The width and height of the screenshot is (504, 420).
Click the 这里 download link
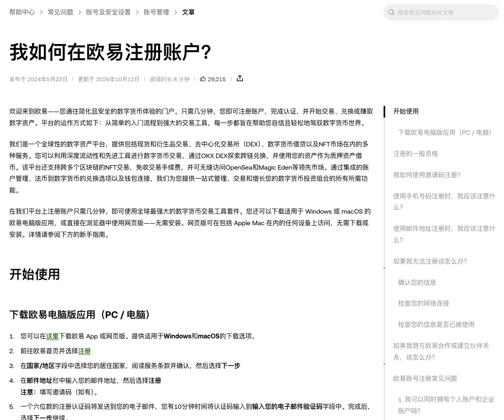pos(52,337)
